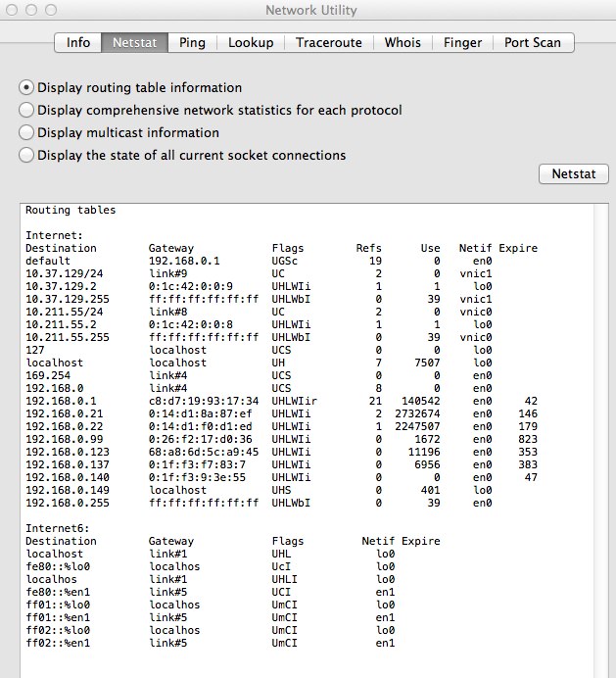Click the 'Internet:' section label

pyautogui.click(x=54, y=235)
